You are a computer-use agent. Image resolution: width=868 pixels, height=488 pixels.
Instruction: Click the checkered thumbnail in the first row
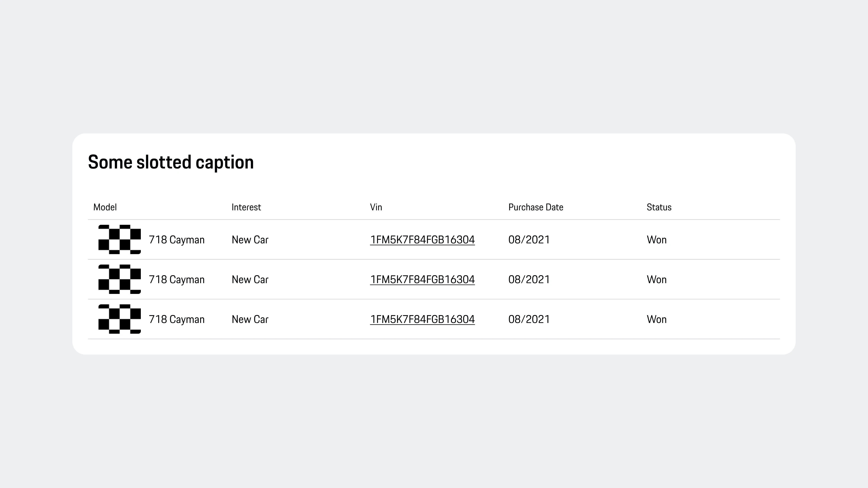click(119, 239)
